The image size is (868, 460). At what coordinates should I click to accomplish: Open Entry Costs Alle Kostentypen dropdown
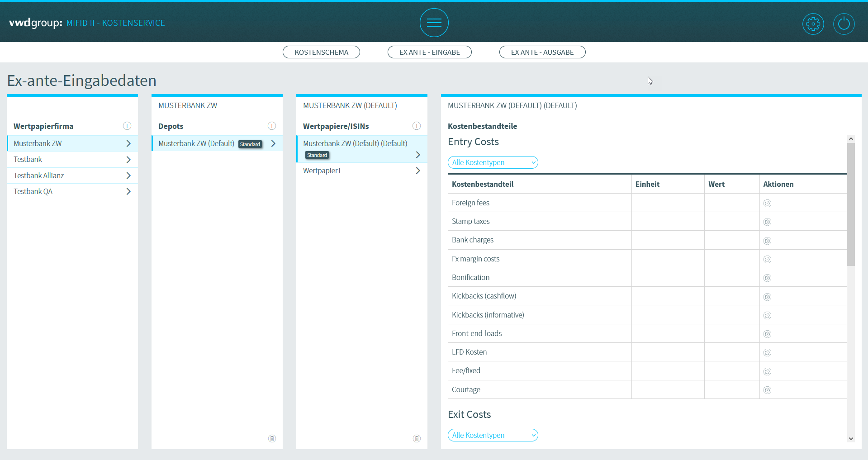point(493,162)
